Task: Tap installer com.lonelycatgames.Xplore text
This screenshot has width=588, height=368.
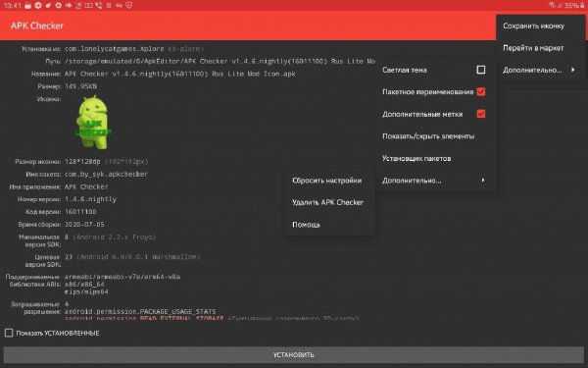Action: click(x=115, y=49)
